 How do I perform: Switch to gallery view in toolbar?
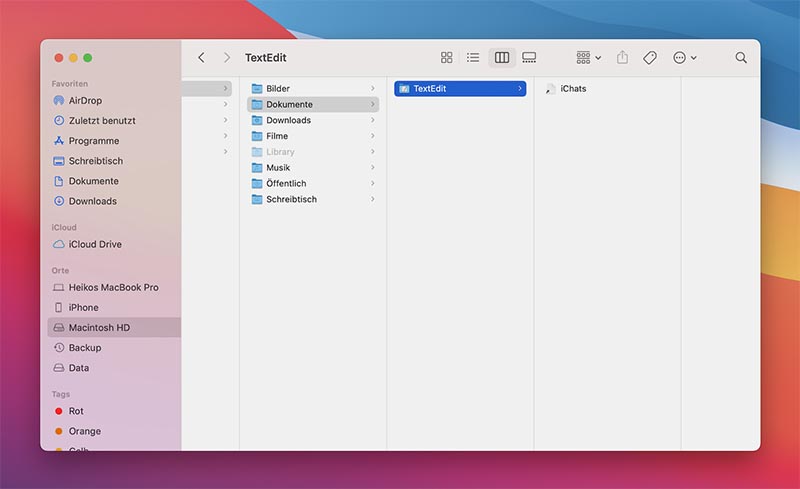pos(529,58)
